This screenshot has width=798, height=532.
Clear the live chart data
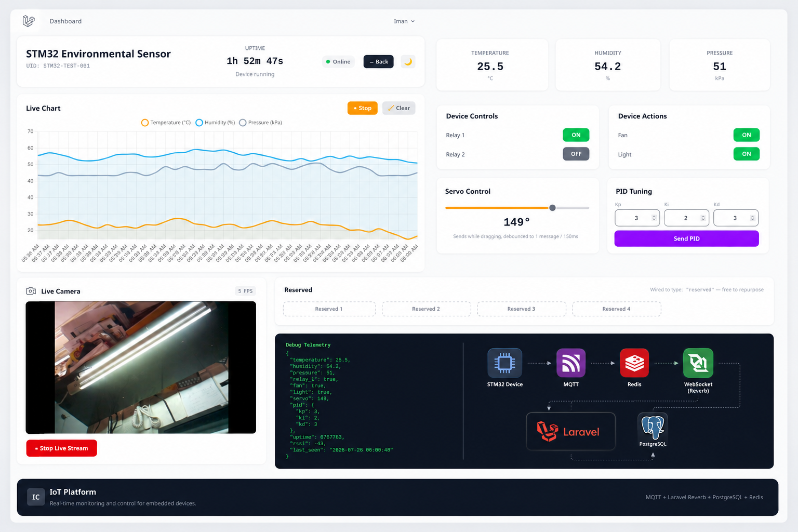pyautogui.click(x=399, y=108)
